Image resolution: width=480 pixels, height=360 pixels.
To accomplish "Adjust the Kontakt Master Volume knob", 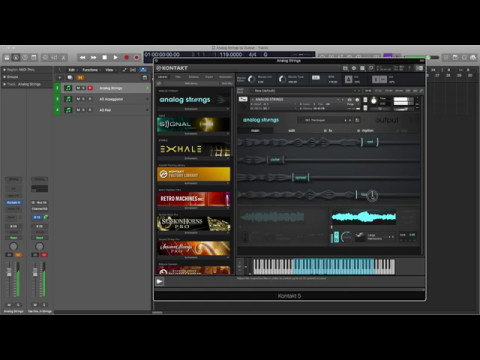I will click(251, 79).
